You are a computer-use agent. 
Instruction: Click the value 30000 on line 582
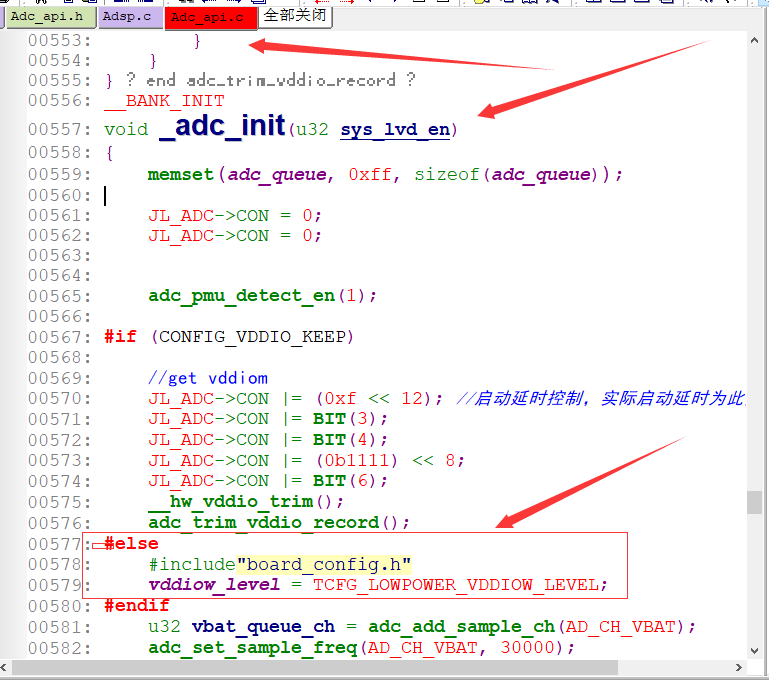[527, 648]
